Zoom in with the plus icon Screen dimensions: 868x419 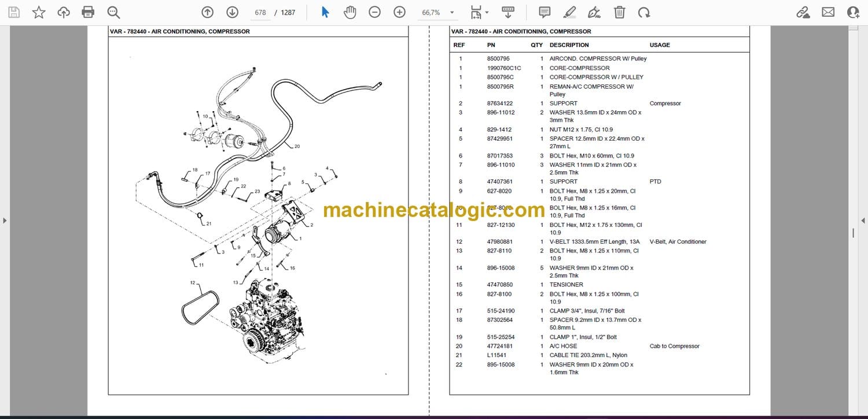[399, 12]
